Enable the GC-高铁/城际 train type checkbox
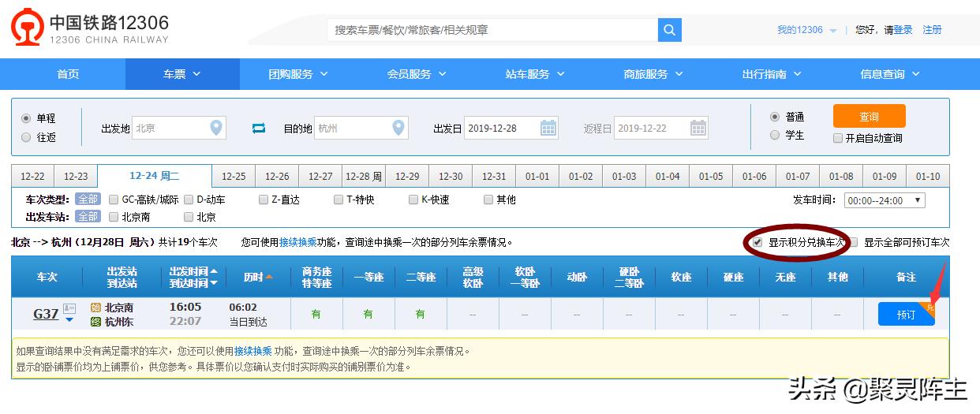 point(114,200)
